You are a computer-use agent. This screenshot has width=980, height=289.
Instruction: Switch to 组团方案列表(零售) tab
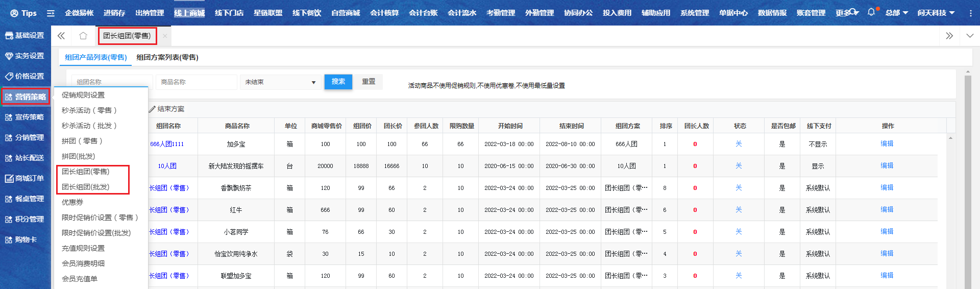(167, 57)
